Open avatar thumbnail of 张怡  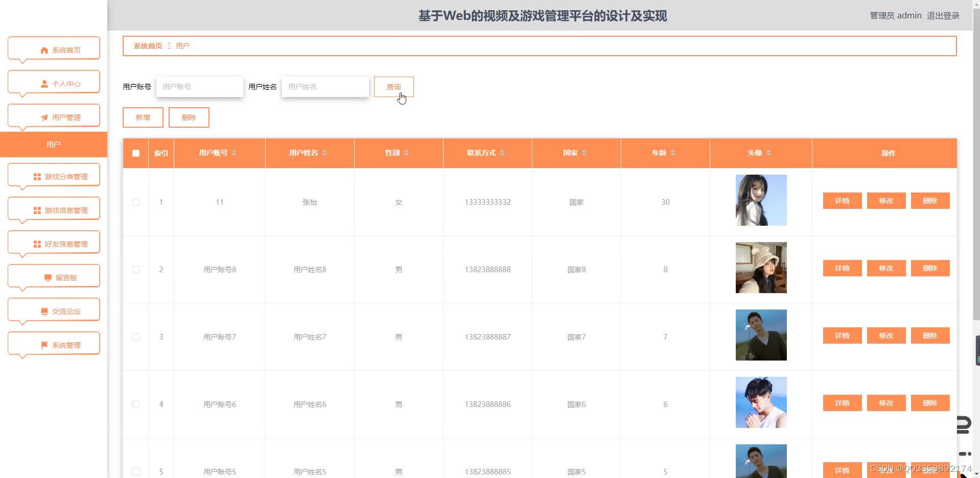pyautogui.click(x=761, y=200)
